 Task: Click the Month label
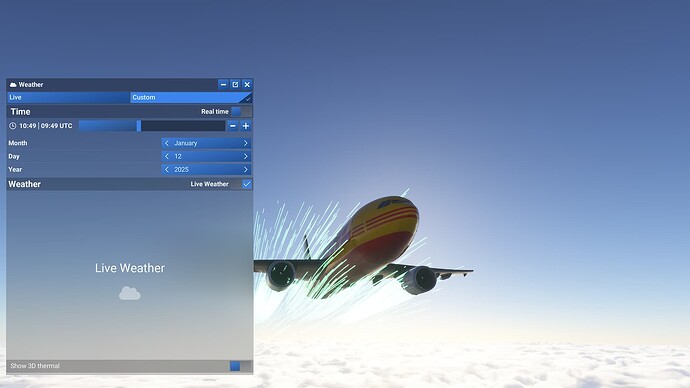pyautogui.click(x=18, y=143)
